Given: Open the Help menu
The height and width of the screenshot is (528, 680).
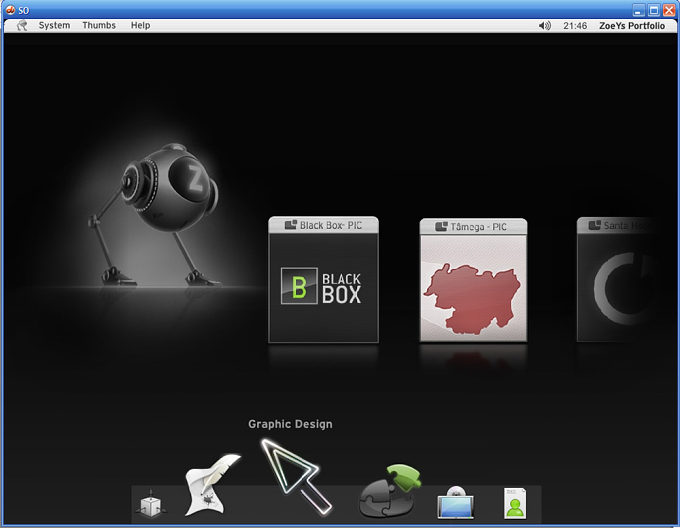Looking at the screenshot, I should click(x=141, y=25).
